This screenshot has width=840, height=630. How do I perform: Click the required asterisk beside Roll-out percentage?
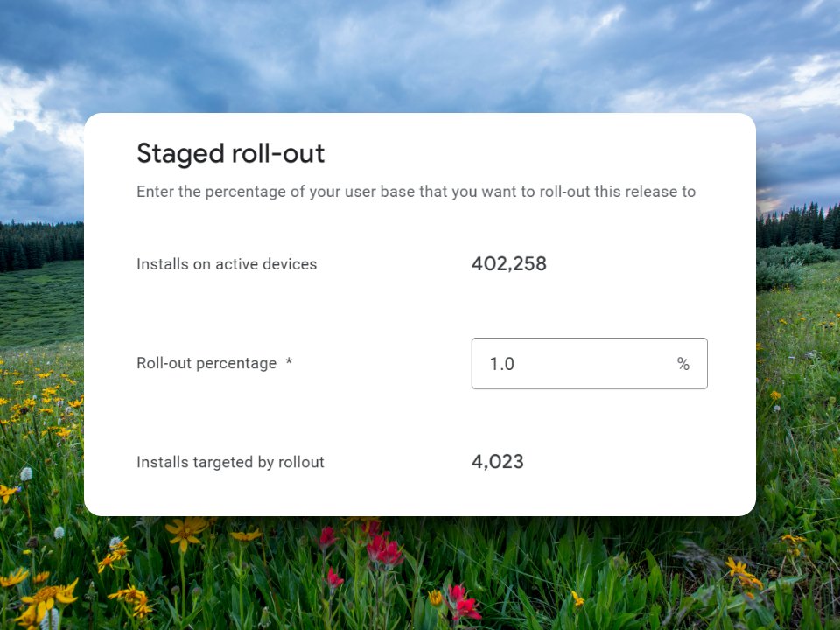(289, 361)
